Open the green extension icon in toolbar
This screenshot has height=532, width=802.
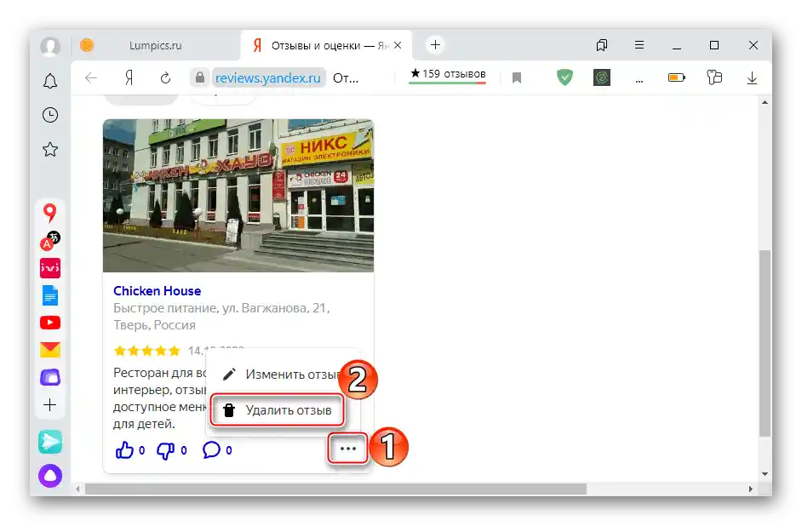tap(601, 77)
